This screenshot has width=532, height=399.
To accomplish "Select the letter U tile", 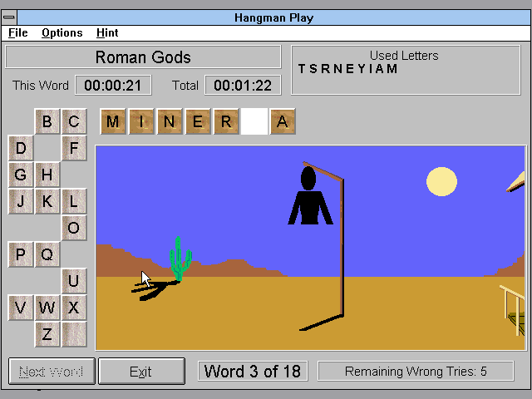I will (73, 281).
